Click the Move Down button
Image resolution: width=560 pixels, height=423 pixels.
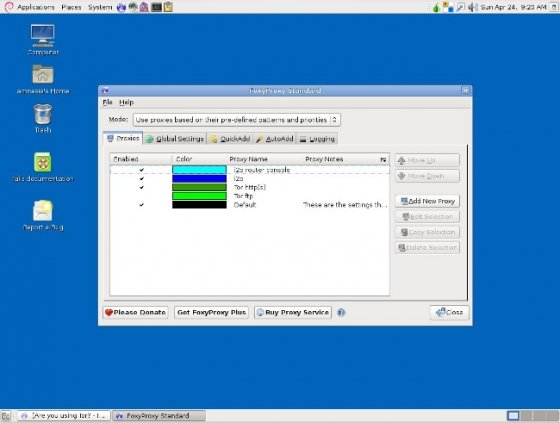tap(428, 176)
